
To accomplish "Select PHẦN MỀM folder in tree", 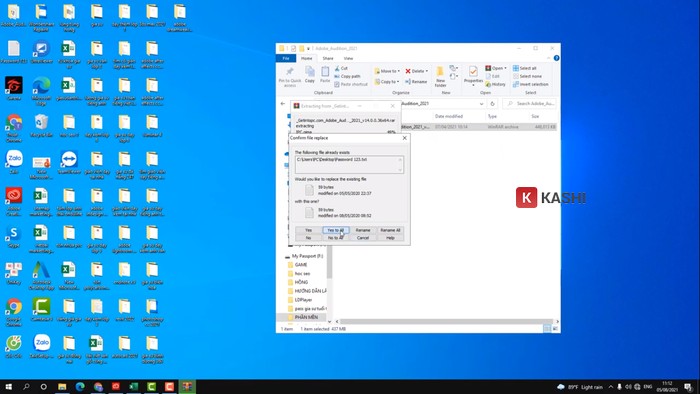I will (306, 317).
